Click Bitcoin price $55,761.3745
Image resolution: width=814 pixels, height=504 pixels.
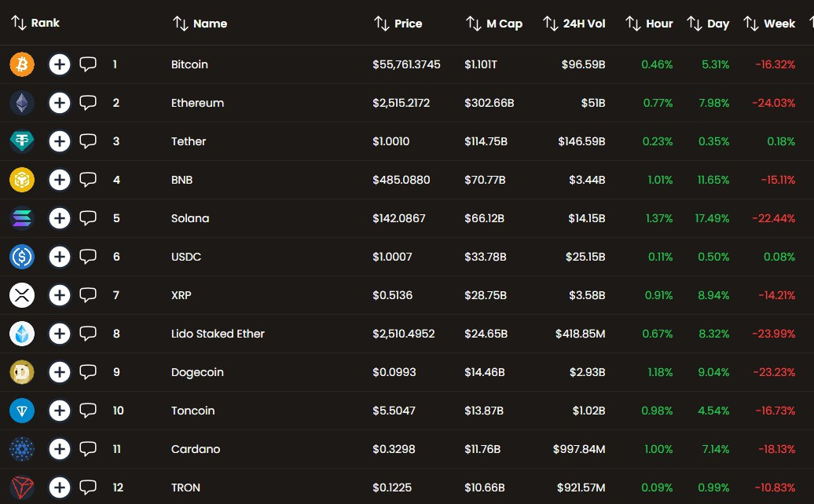(x=406, y=64)
